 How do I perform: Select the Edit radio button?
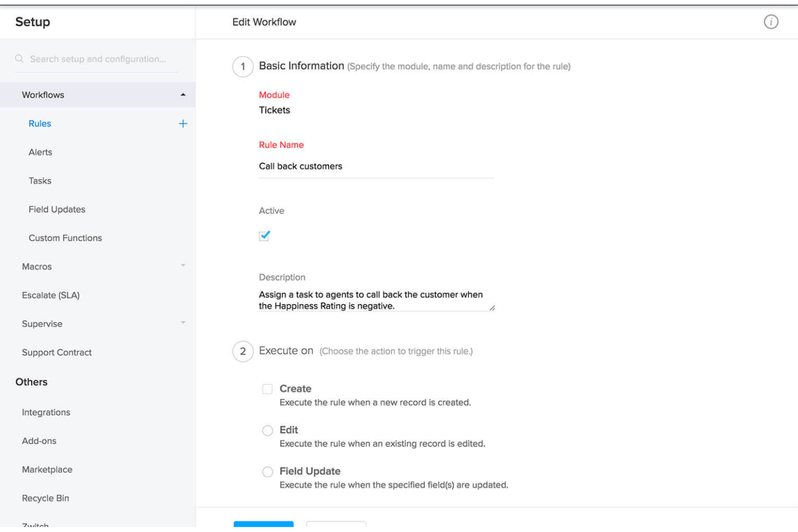(x=268, y=430)
